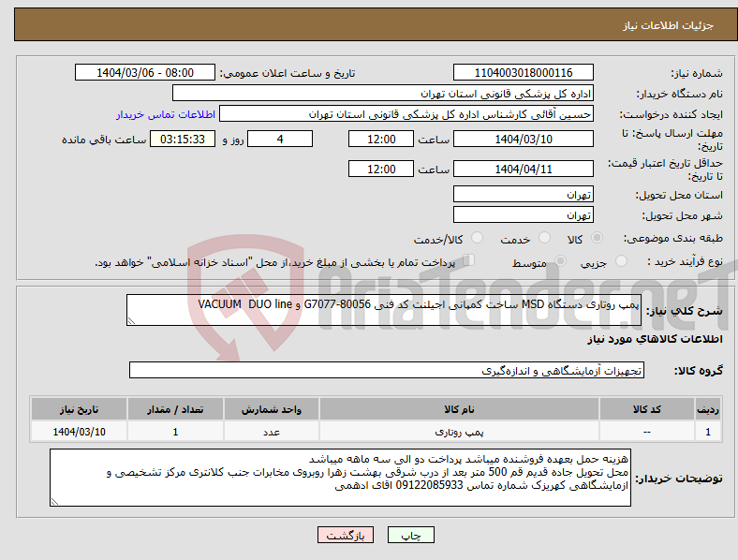Click the remaining time 03:15:33 field
The height and width of the screenshot is (560, 738).
[x=183, y=140]
